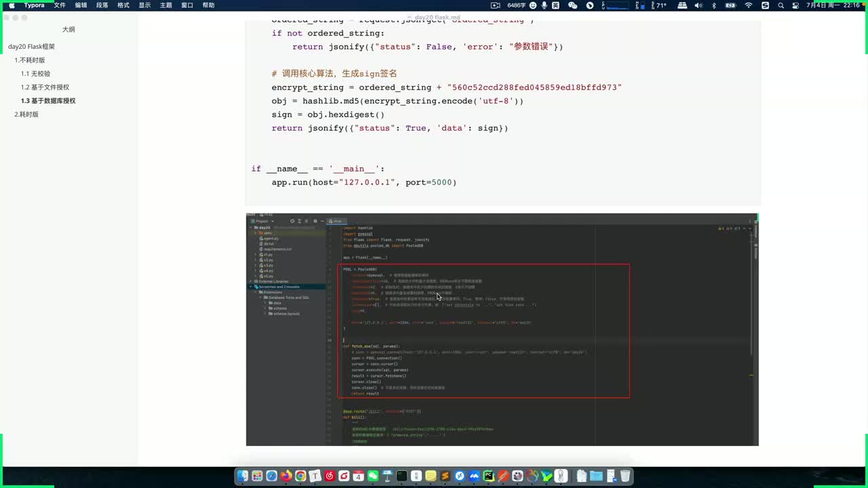868x488 pixels.
Task: Open the Trash in the Dock
Action: (x=625, y=476)
